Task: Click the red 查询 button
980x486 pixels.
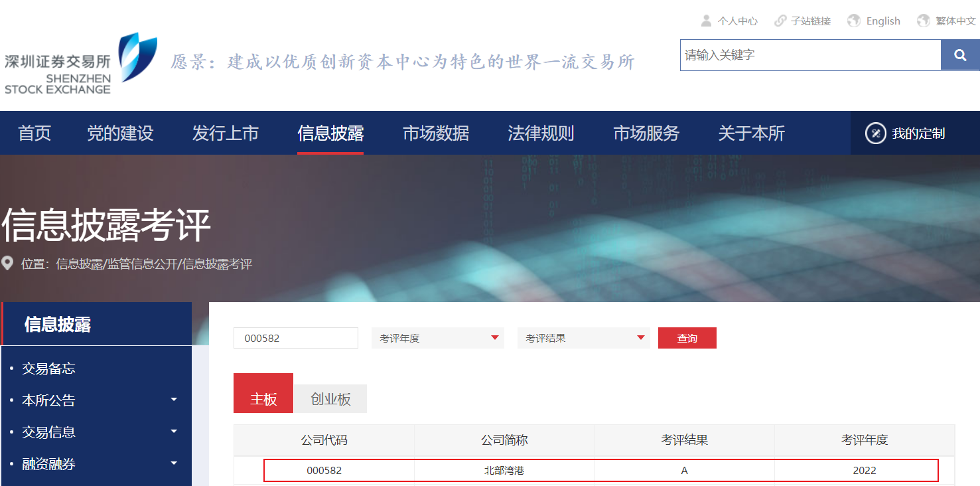Action: tap(687, 338)
